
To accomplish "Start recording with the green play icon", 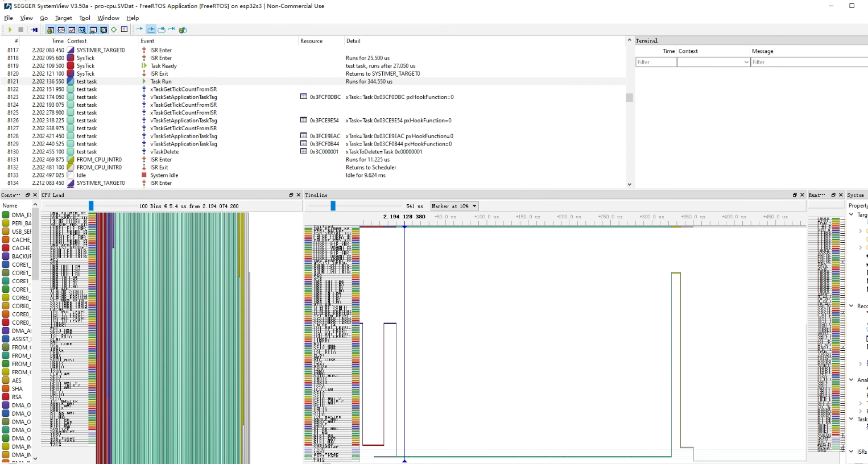I will click(10, 30).
